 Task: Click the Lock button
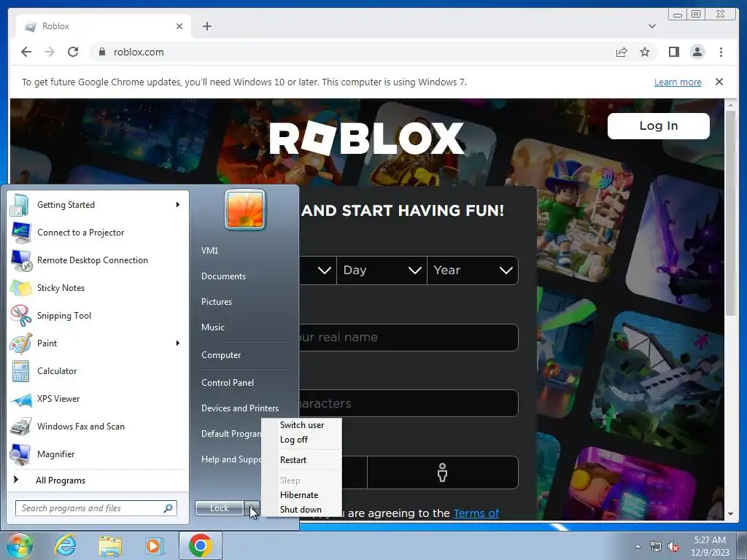tap(220, 508)
